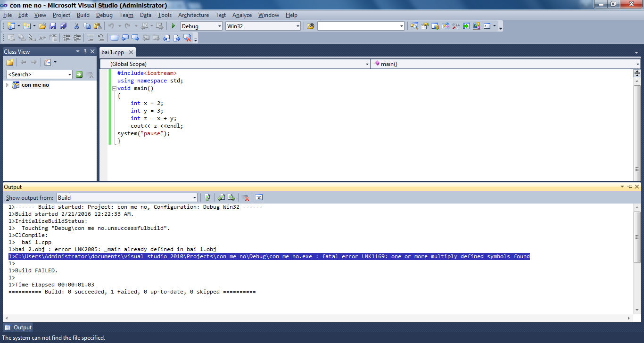Click the Output tab at the bottom
The image size is (644, 343).
coord(18,327)
